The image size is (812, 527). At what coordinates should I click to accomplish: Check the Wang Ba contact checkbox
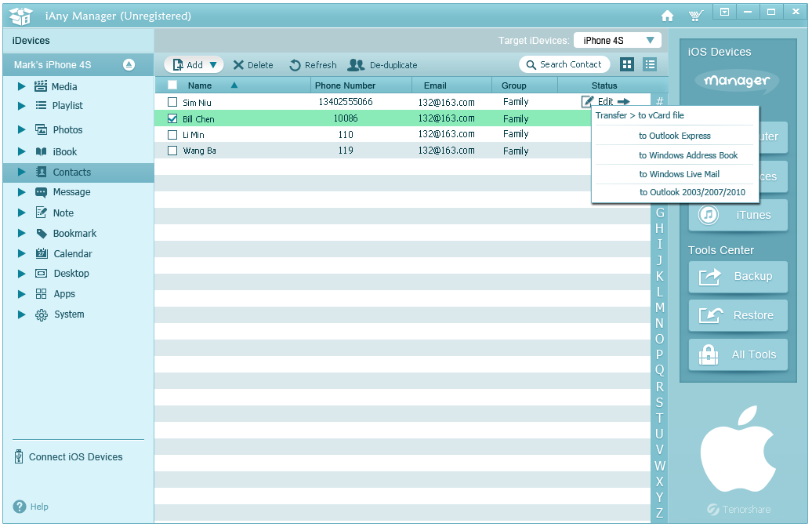172,151
